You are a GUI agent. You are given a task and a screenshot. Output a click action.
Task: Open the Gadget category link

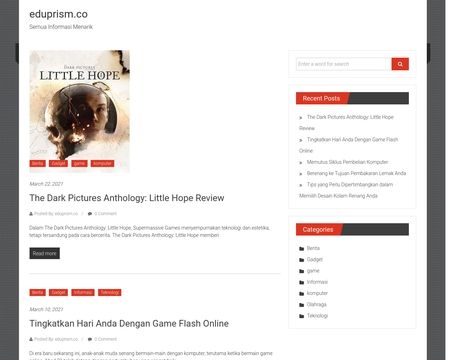(x=315, y=260)
